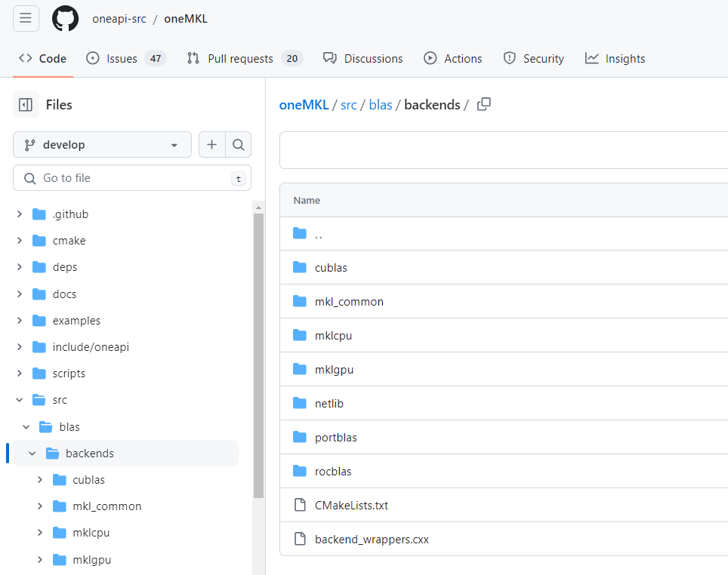Navigate to parent directory row
This screenshot has width=728, height=575.
tap(319, 235)
